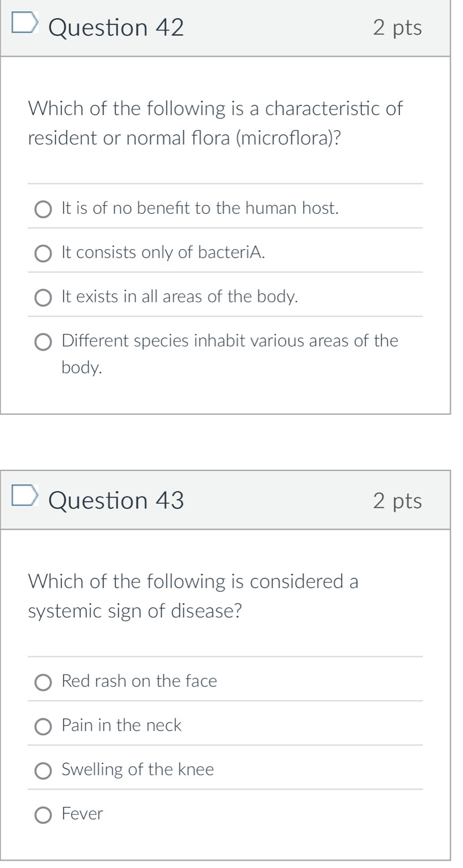Choose 'It exists in all areas of the body'

[x=44, y=297]
